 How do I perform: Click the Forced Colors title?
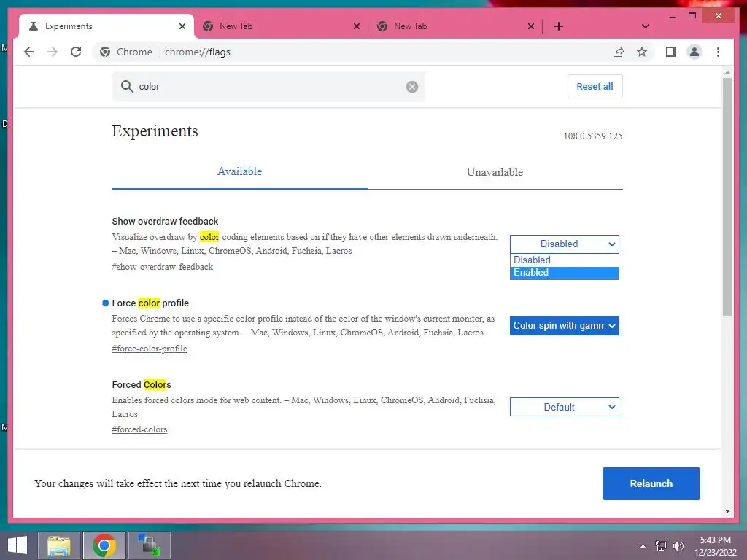142,385
